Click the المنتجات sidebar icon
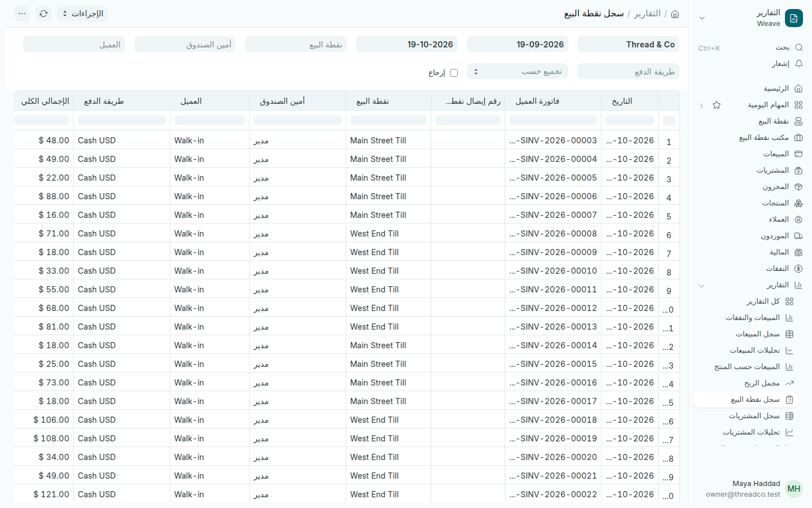812x508 pixels. (798, 203)
